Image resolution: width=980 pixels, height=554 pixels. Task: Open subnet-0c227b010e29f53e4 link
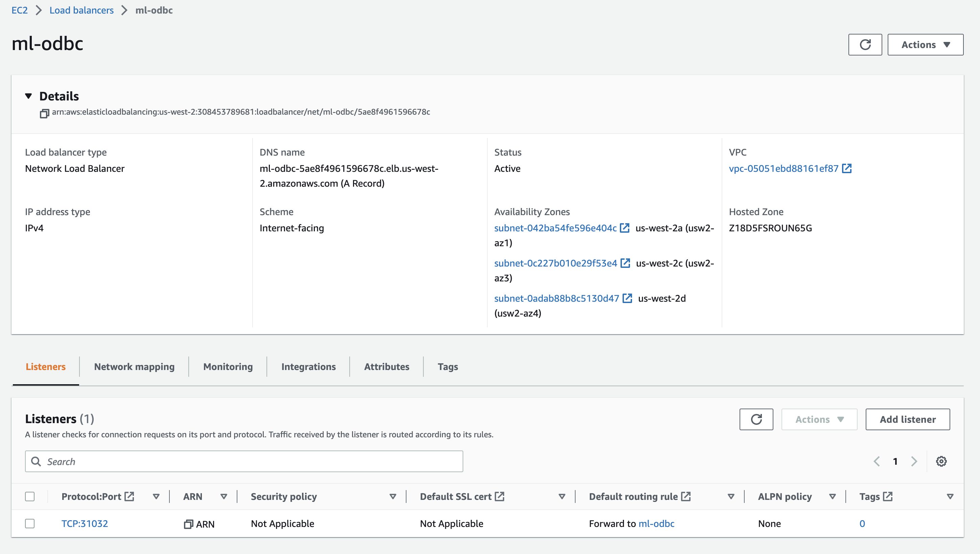click(x=555, y=263)
